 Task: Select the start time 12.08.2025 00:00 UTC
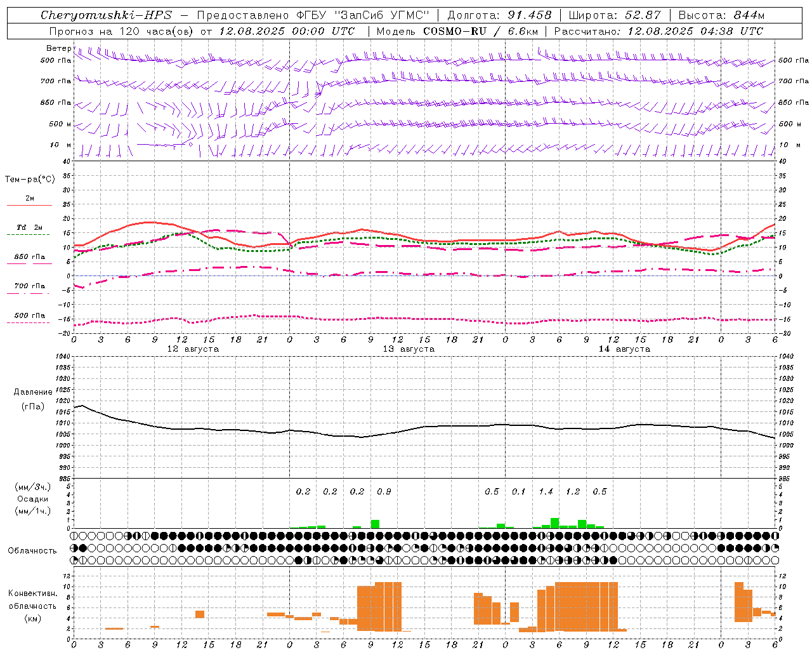point(287,31)
